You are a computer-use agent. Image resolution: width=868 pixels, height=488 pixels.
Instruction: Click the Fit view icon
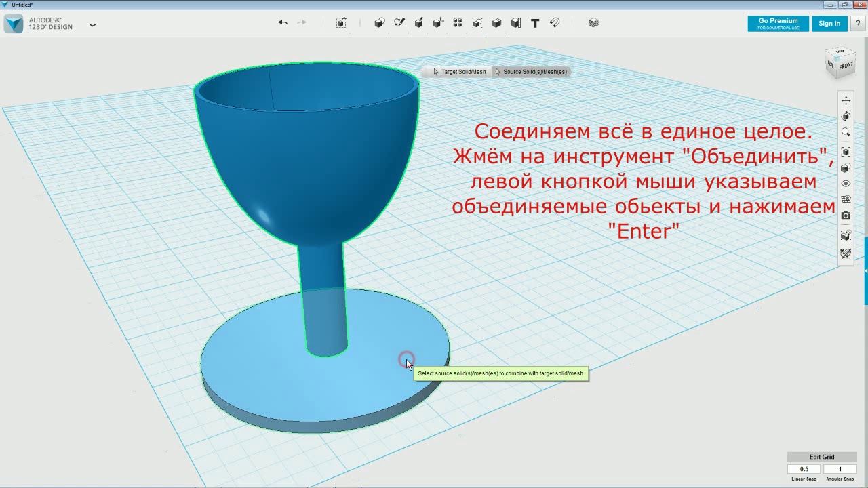(x=846, y=152)
